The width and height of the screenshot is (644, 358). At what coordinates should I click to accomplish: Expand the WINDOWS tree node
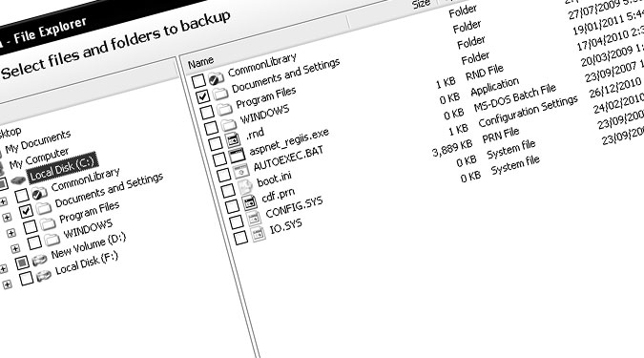click(15, 248)
